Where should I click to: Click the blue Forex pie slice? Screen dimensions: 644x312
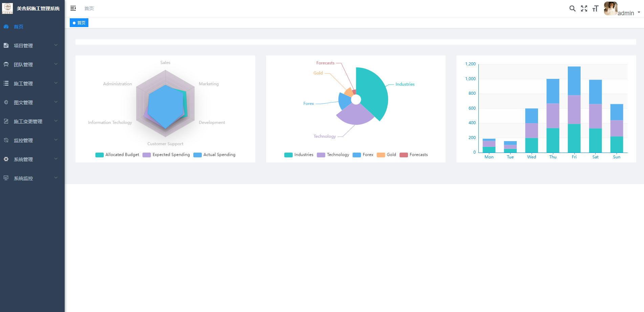tap(345, 101)
